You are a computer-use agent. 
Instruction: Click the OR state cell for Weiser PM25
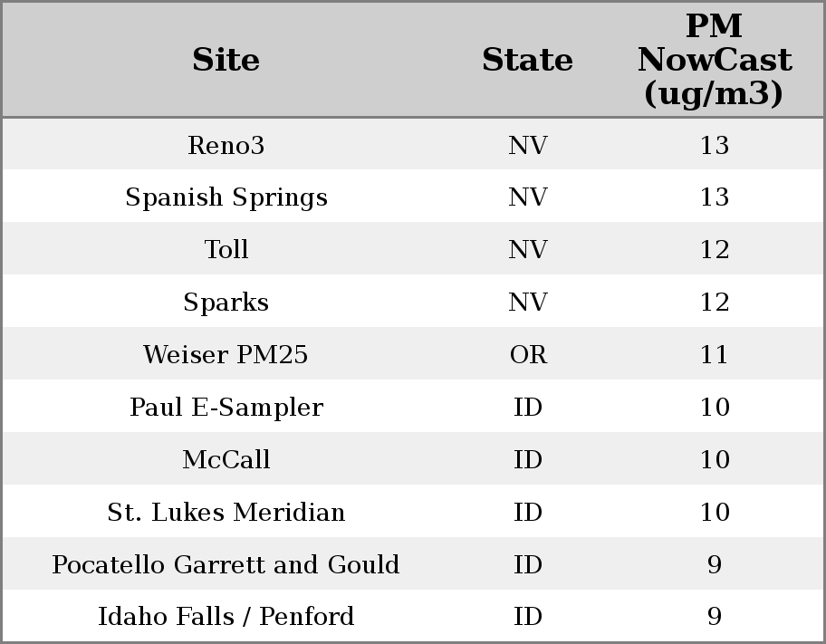pyautogui.click(x=528, y=355)
